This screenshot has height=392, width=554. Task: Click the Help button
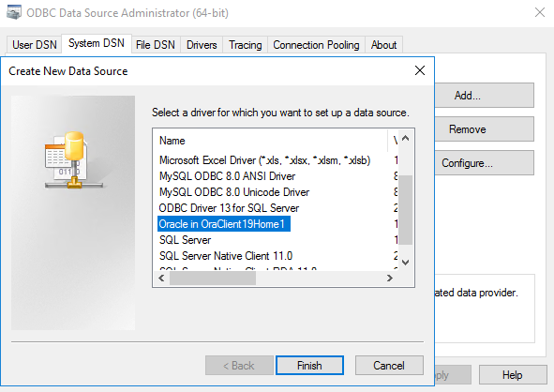click(x=513, y=375)
